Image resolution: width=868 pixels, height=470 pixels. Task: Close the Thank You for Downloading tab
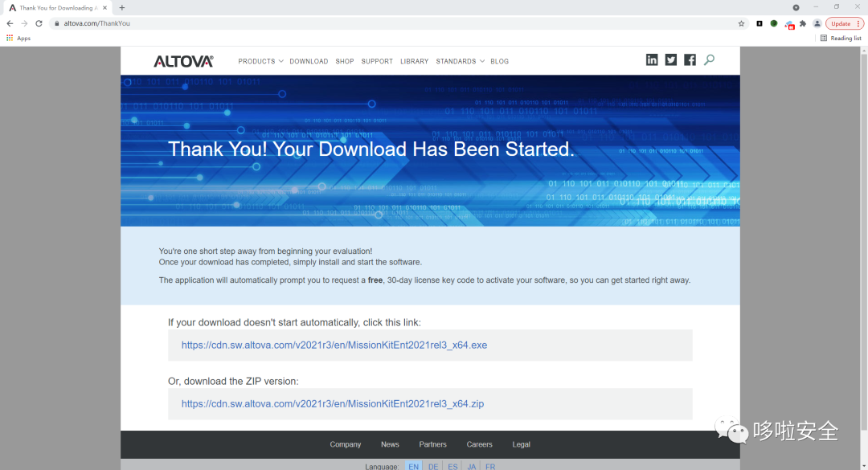pos(104,8)
